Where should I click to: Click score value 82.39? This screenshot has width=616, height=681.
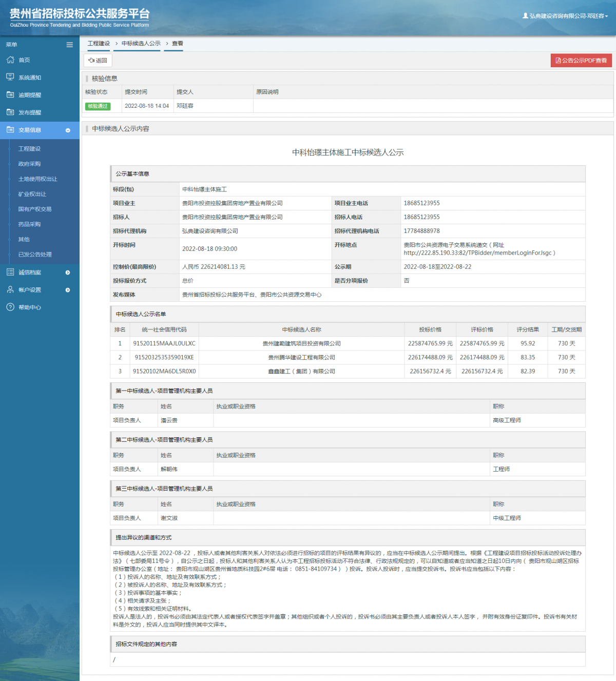528,371
